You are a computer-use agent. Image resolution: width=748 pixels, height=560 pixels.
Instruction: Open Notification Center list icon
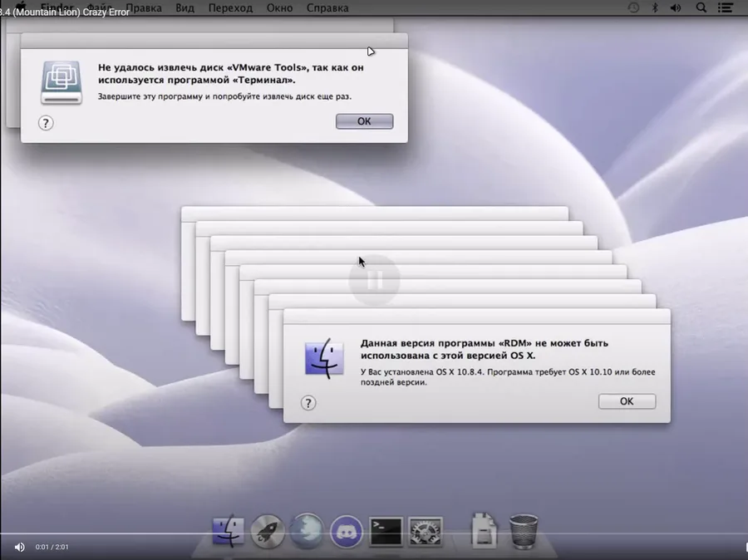point(726,7)
